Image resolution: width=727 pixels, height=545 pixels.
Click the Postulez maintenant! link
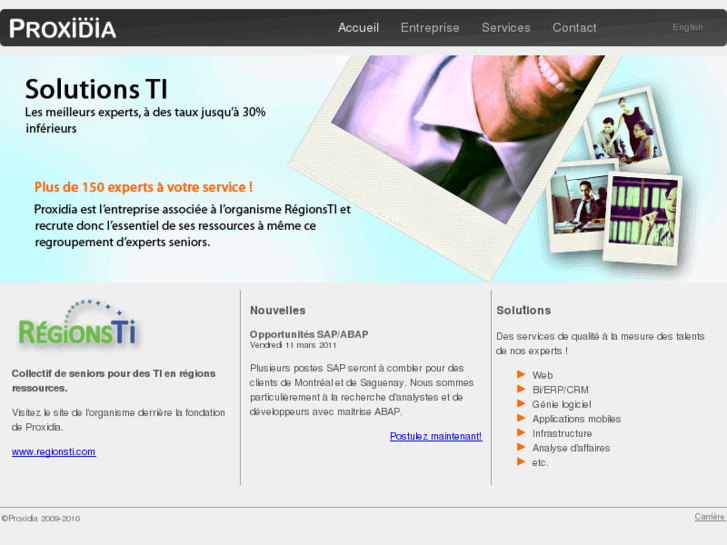[436, 436]
